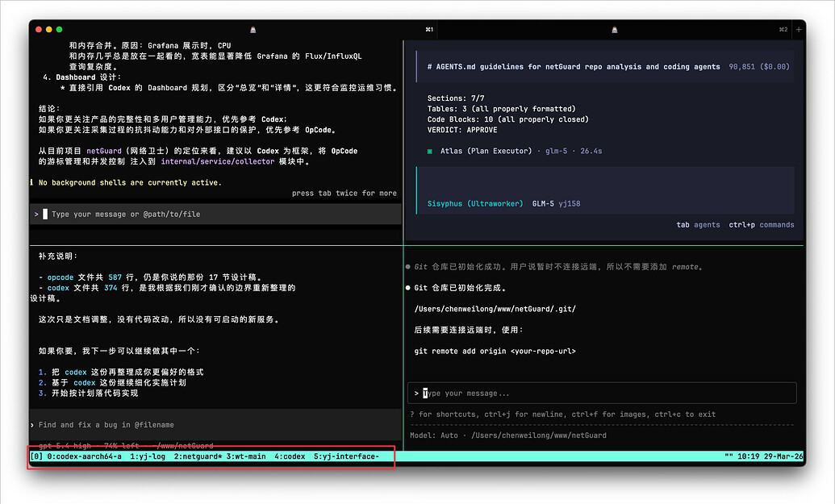835x504 pixels.
Task: Click the '结论:' heading
Action: click(49, 109)
